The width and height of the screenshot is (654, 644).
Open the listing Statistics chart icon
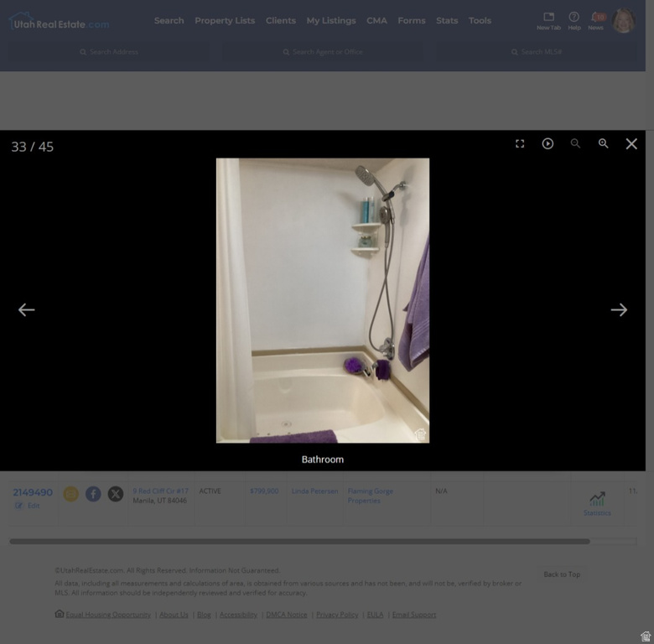(x=597, y=501)
